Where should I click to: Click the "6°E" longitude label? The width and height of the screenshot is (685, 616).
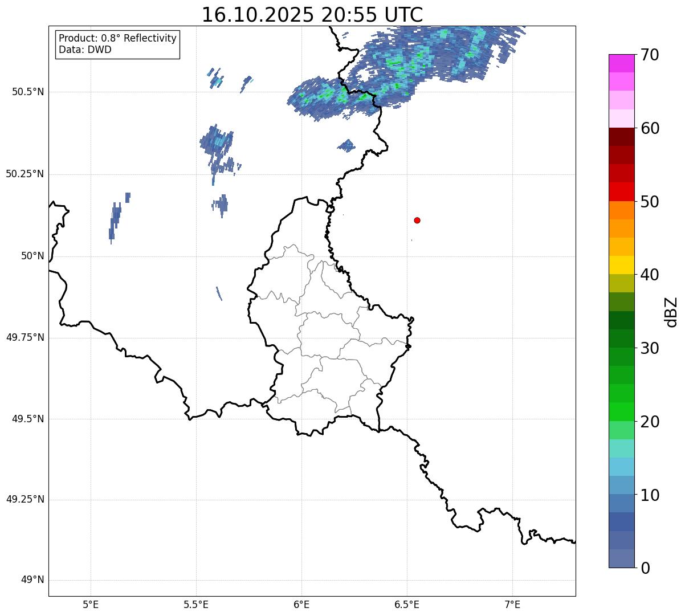[x=301, y=604]
